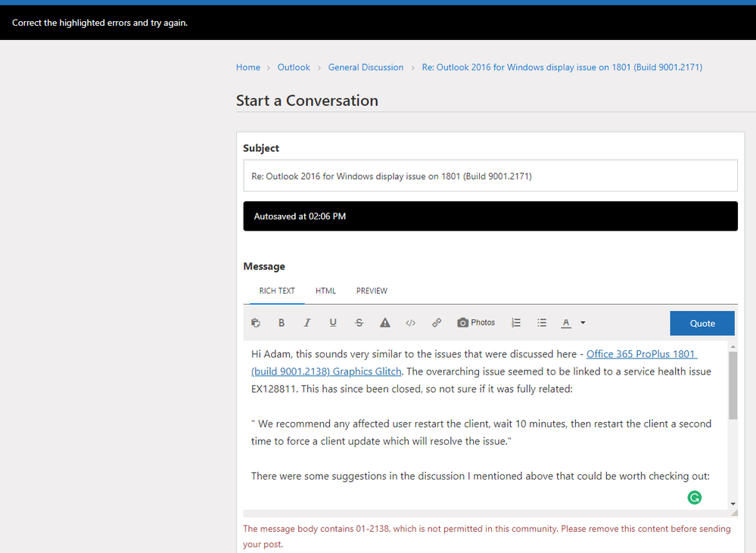Click in the message body at 'EX128811'
Screen dimensions: 756x553
(x=273, y=389)
